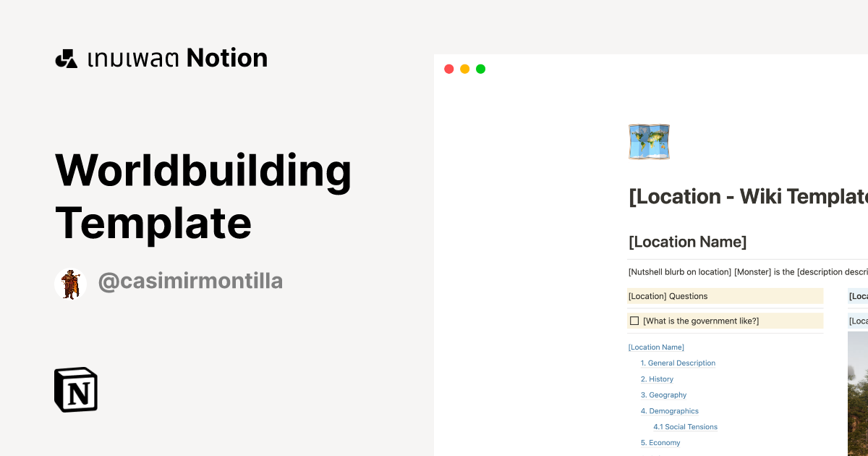Click the Notion N logo at bottom left
Screen dimensions: 868x456
pos(76,389)
